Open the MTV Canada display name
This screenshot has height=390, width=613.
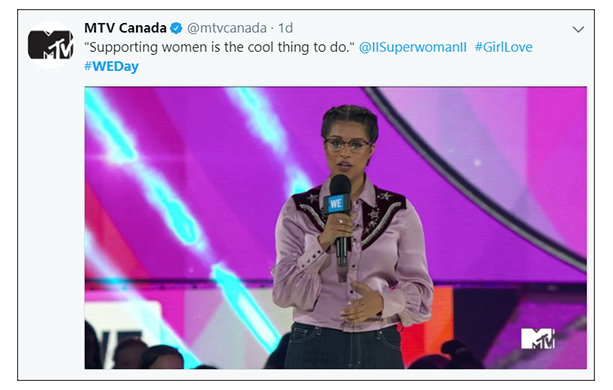125,28
